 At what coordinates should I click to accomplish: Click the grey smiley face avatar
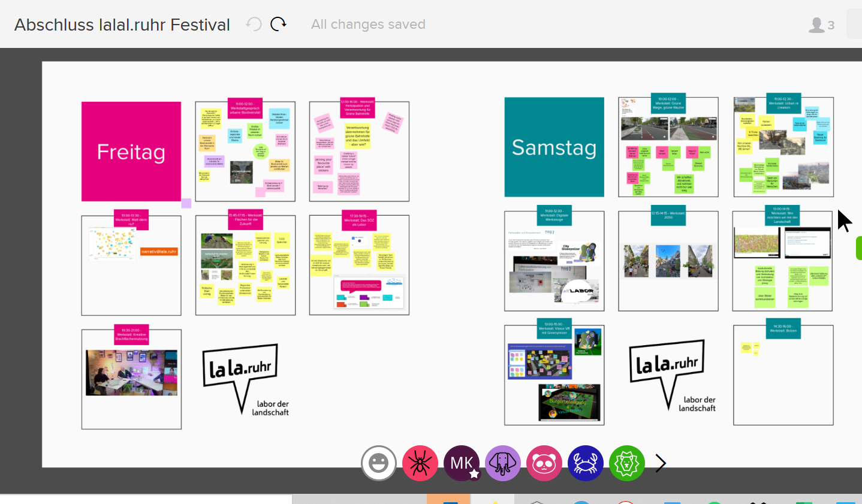(x=378, y=463)
